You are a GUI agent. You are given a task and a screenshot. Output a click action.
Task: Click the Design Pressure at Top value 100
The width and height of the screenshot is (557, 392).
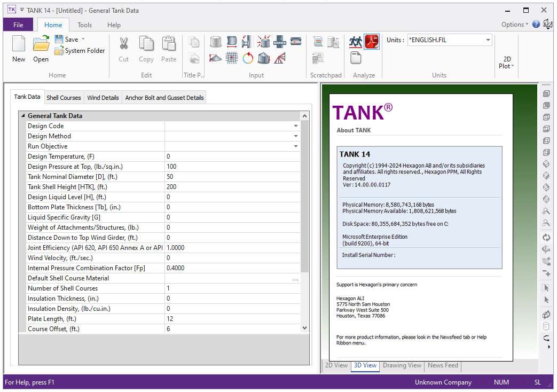click(232, 166)
